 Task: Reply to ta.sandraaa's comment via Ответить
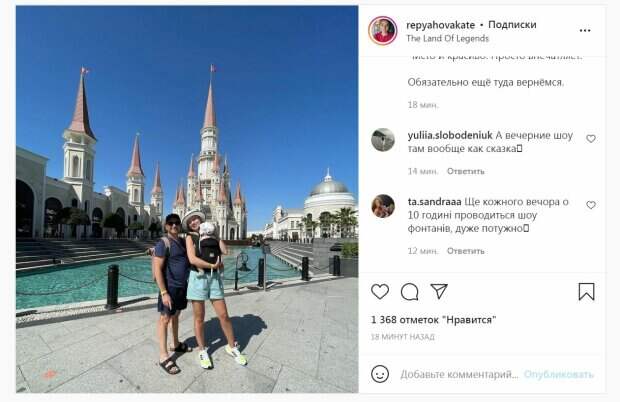point(465,251)
